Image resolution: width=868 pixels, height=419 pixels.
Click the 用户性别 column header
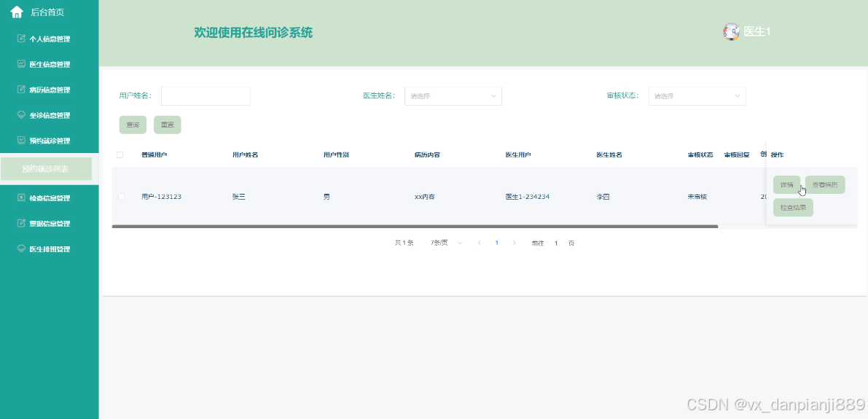click(336, 155)
